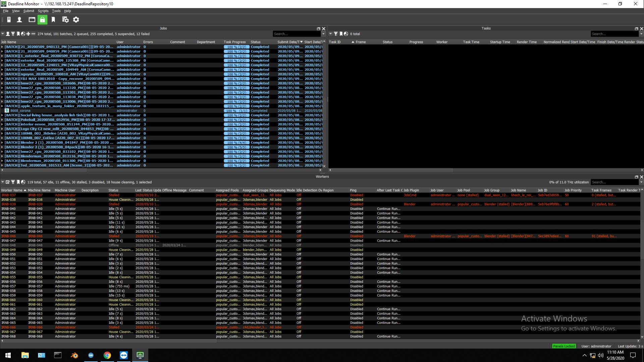Screen dimensions: 644x362
Task: Open the Scripts menu
Action: (43, 11)
